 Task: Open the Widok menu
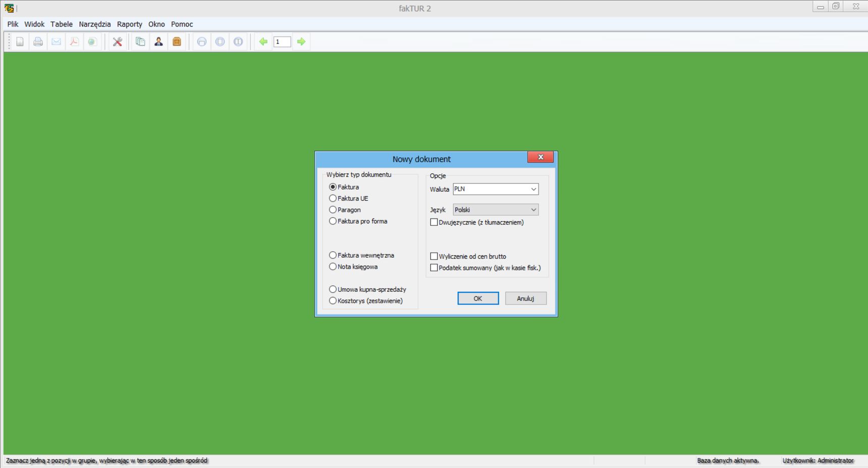tap(34, 24)
